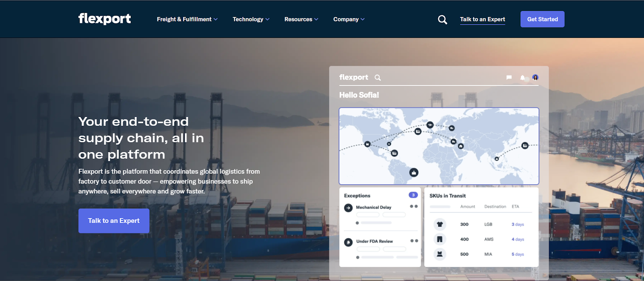
Task: Click the Amount column header
Action: [x=468, y=206]
